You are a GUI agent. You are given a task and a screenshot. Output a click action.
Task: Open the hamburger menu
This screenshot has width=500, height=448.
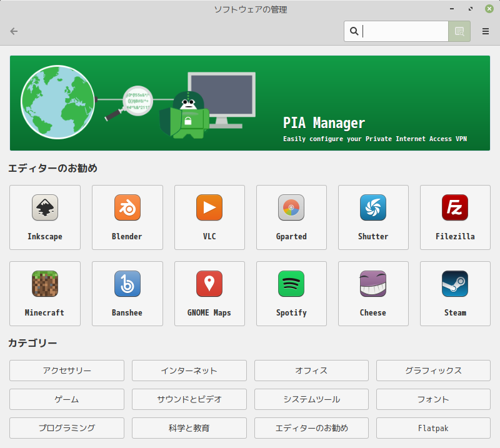(486, 31)
